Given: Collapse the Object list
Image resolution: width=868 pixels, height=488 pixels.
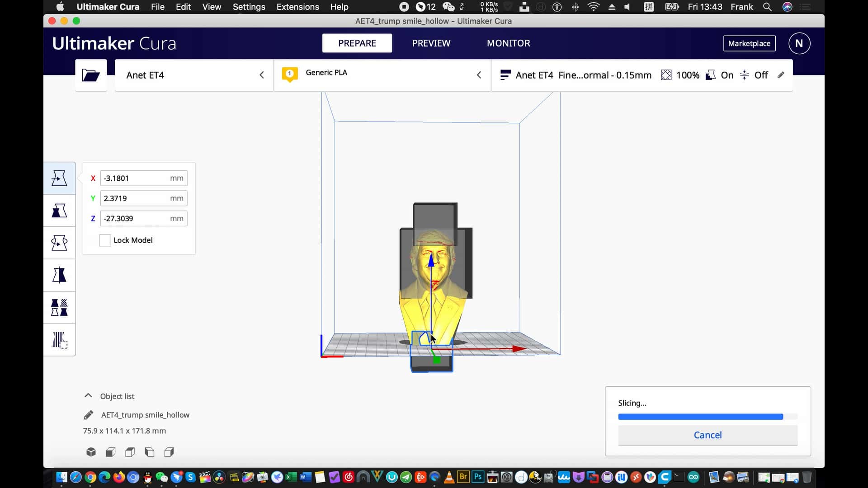Looking at the screenshot, I should point(88,396).
